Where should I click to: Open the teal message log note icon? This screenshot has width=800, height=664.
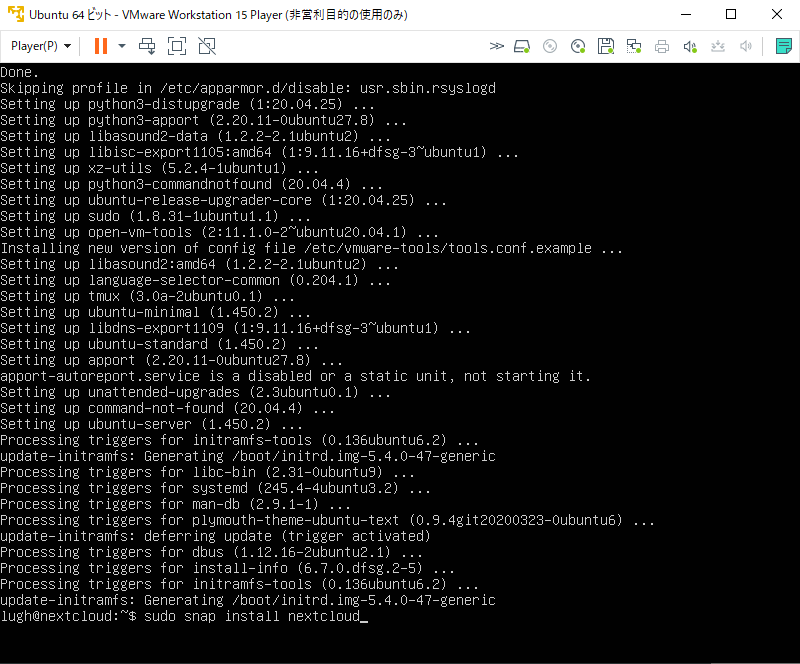point(784,46)
